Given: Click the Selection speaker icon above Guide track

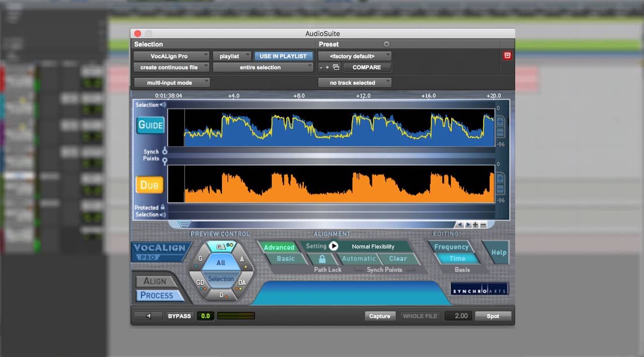Looking at the screenshot, I should click(163, 105).
